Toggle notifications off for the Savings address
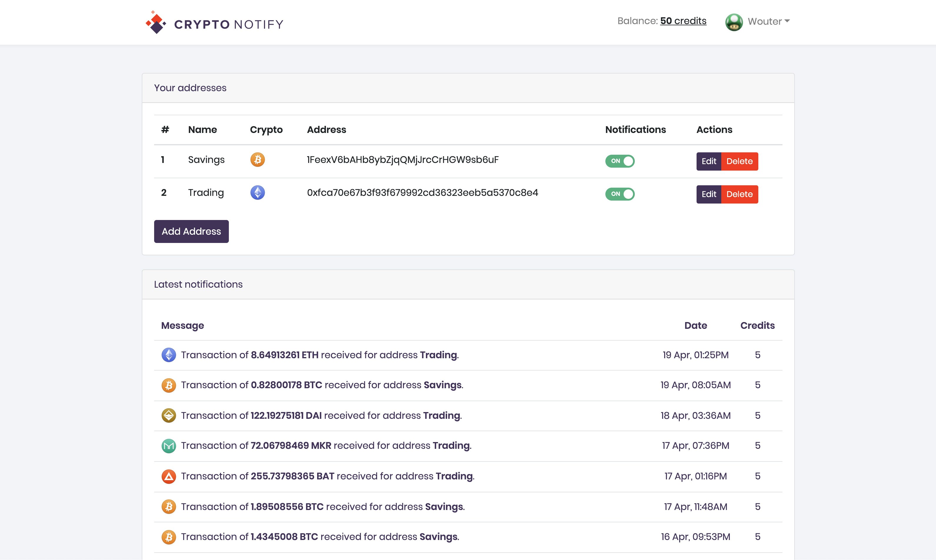Screen dimensions: 936x560 (x=620, y=161)
